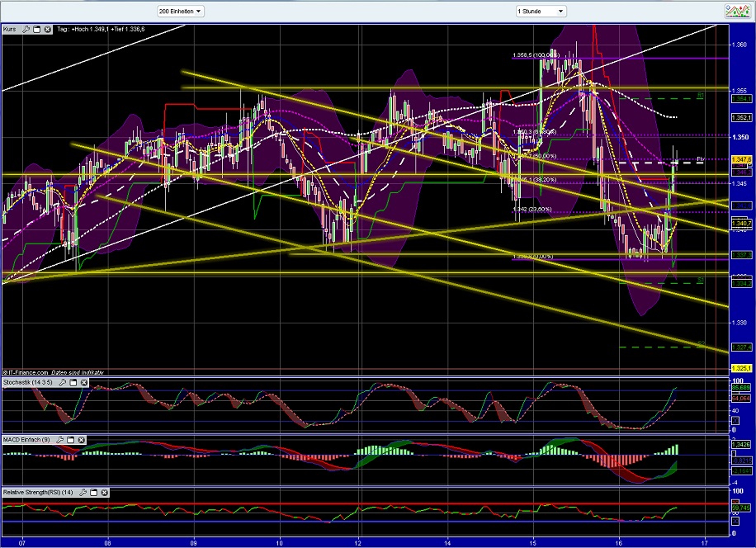Click the yellow 1.347,8 current price tag
756x548 pixels.
741,159
